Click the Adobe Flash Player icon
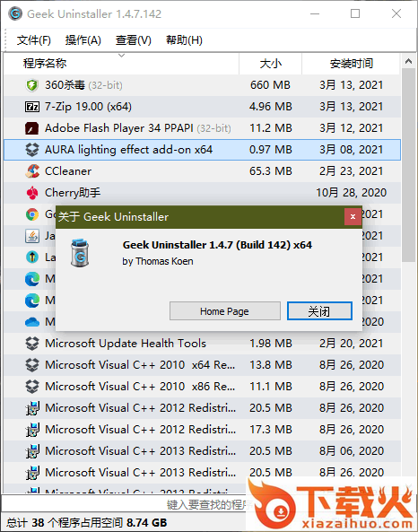This screenshot has width=418, height=532. (x=32, y=128)
